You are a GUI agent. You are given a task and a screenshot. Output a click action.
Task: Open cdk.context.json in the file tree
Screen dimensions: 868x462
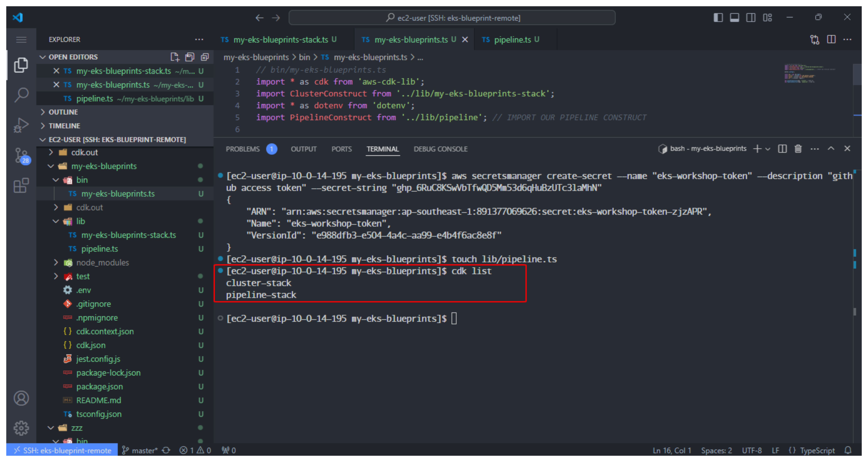point(105,331)
